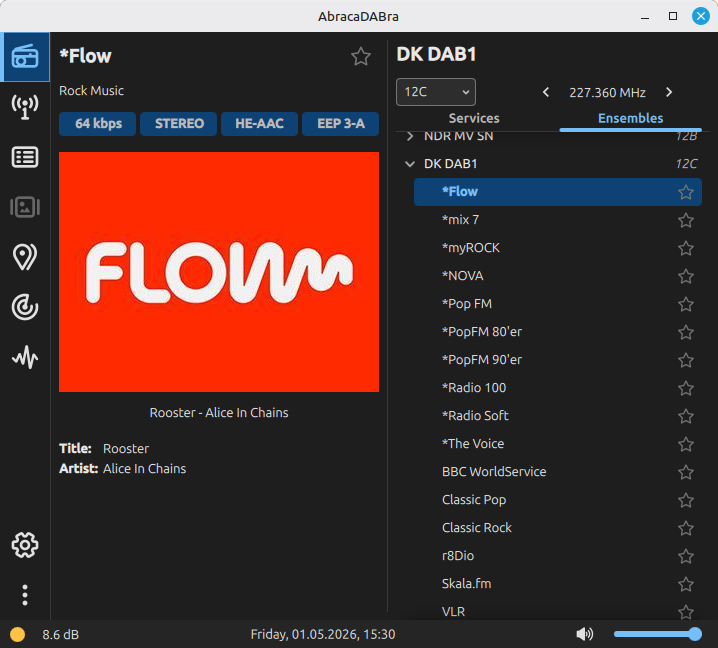Switch to the Services tab

(x=474, y=118)
